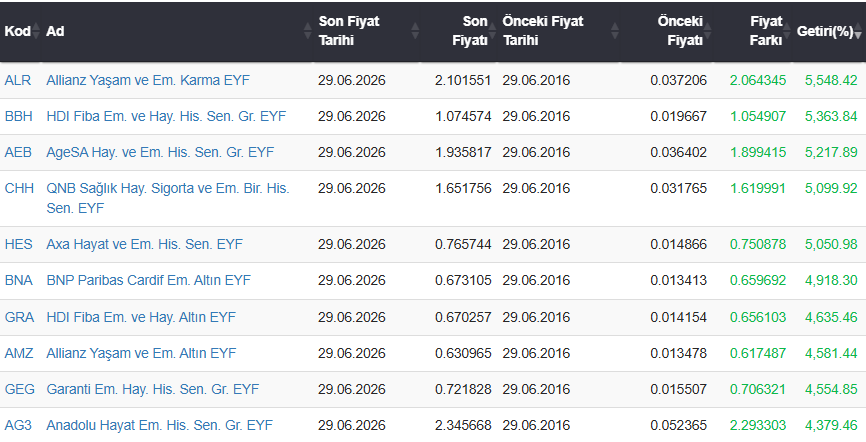Select return value 4,635.46
Viewport: 866px width, 442px height.
[x=831, y=317]
